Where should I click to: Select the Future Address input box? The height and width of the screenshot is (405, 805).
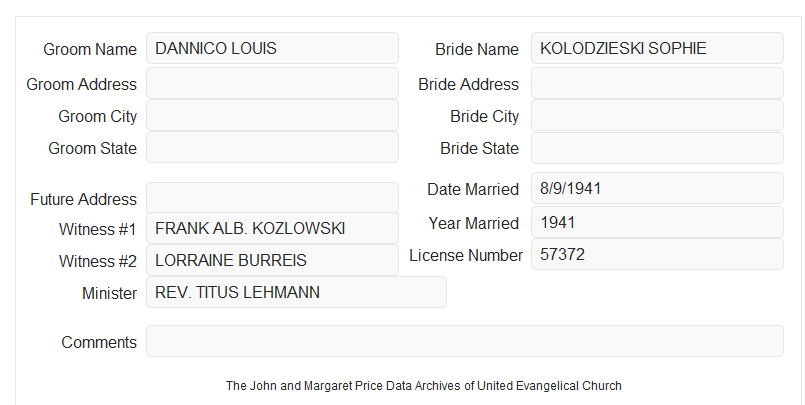coord(272,198)
